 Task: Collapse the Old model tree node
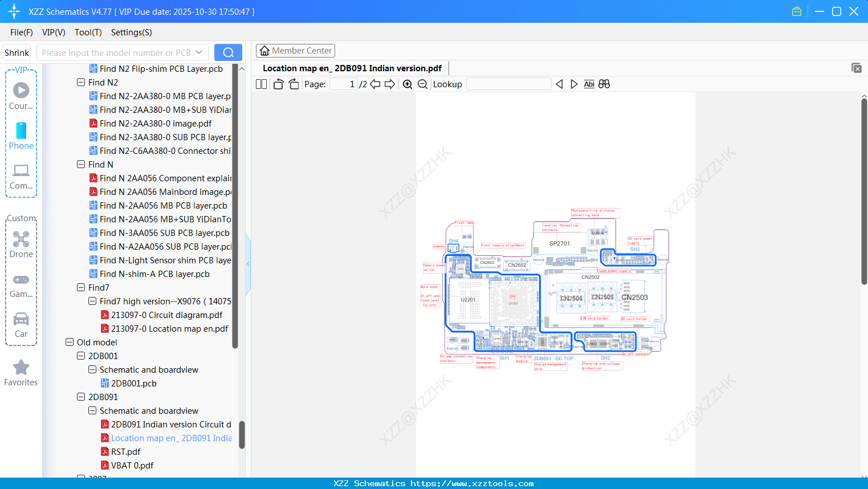coord(70,342)
